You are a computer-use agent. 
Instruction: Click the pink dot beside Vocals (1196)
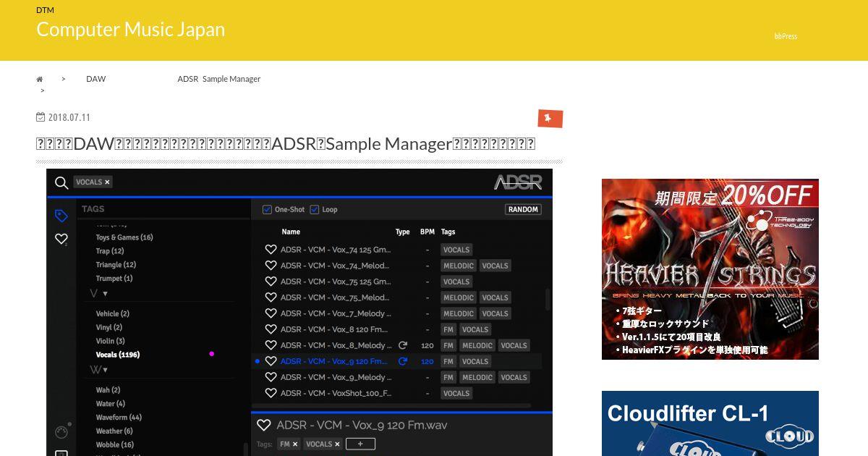(x=211, y=354)
